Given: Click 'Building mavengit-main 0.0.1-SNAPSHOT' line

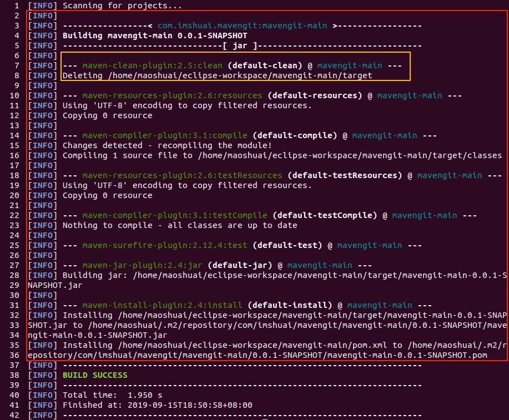Looking at the screenshot, I should click(x=155, y=36).
